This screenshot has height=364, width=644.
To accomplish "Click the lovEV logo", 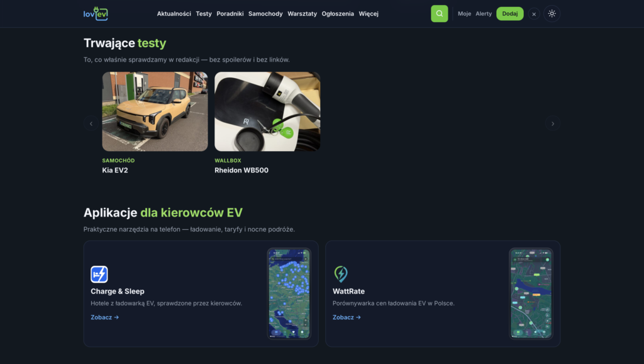I will click(x=96, y=14).
